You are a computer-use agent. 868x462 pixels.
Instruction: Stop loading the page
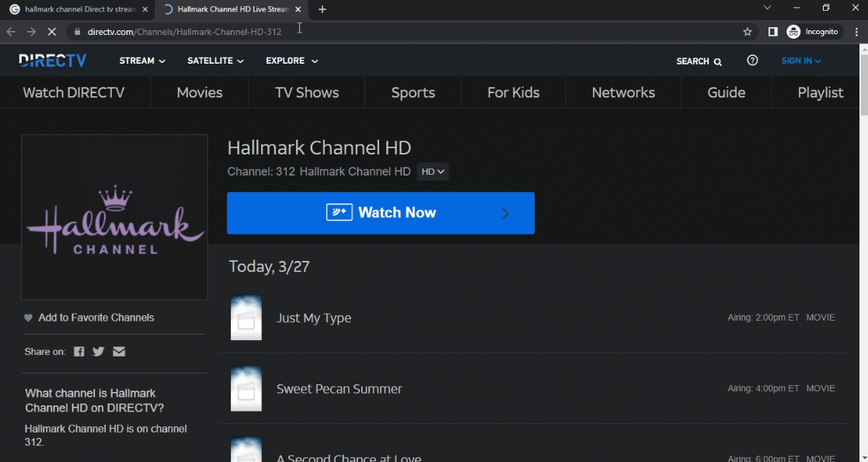click(x=51, y=32)
